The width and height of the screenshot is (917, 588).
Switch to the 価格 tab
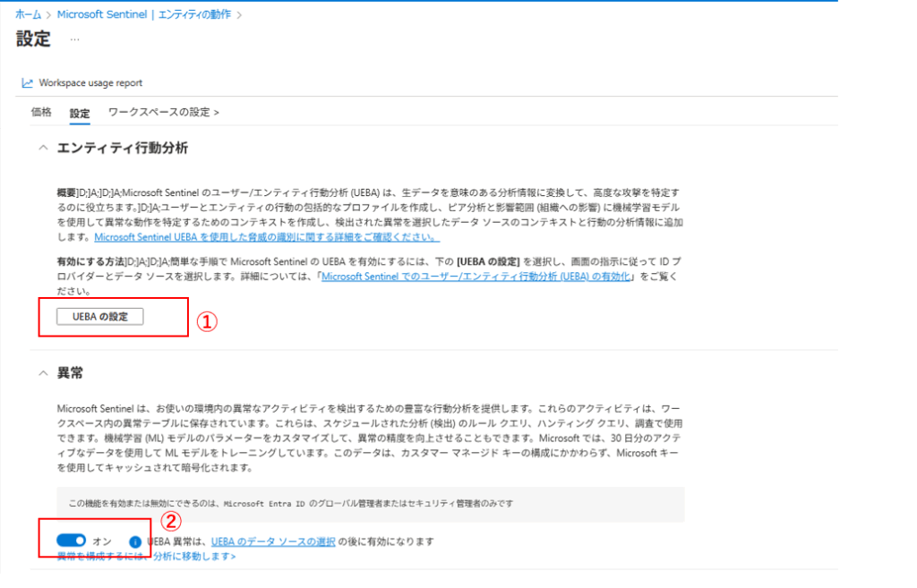(x=41, y=113)
